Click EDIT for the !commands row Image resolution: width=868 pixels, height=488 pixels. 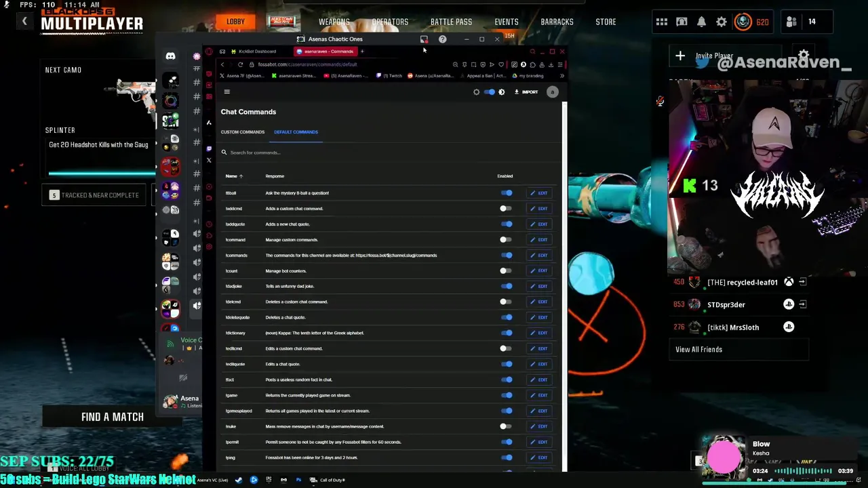point(539,256)
